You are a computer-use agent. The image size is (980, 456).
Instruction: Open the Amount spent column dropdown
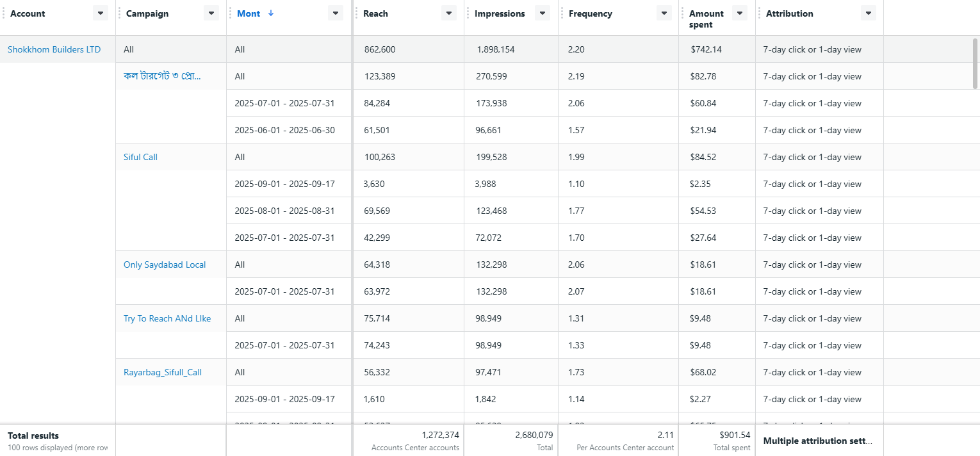coord(740,13)
